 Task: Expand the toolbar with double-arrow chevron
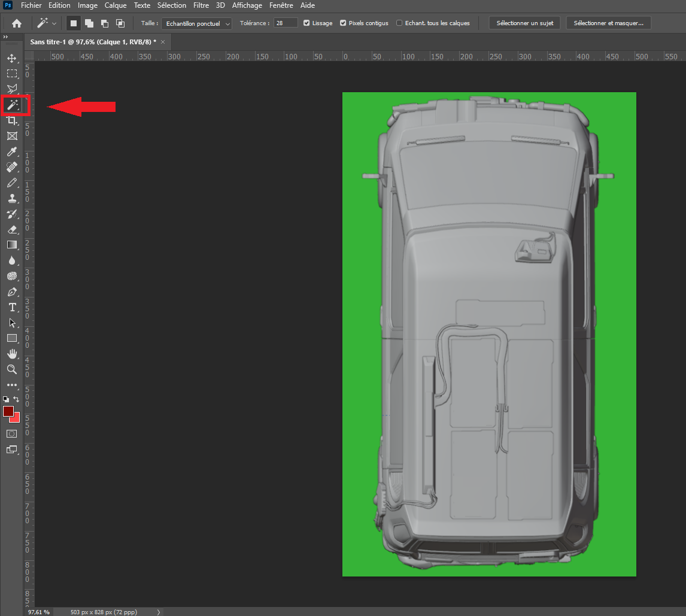click(x=5, y=37)
